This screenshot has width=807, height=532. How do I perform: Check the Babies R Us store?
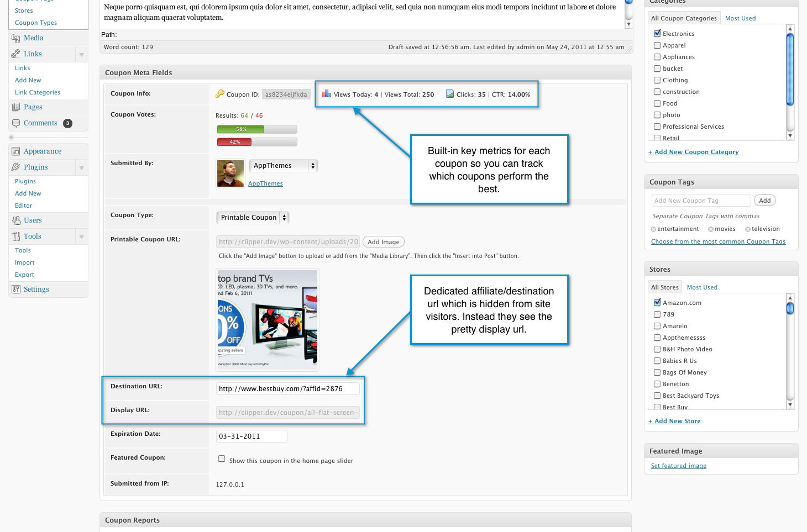(x=657, y=361)
